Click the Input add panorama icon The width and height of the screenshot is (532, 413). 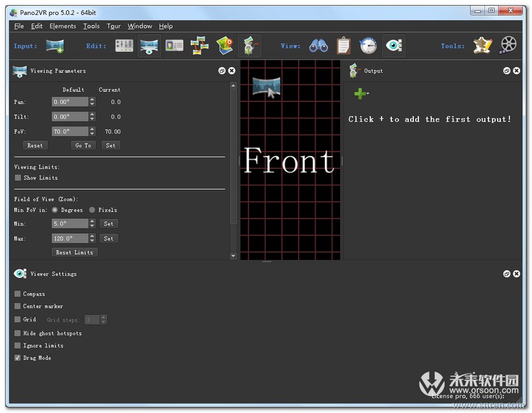pos(55,46)
